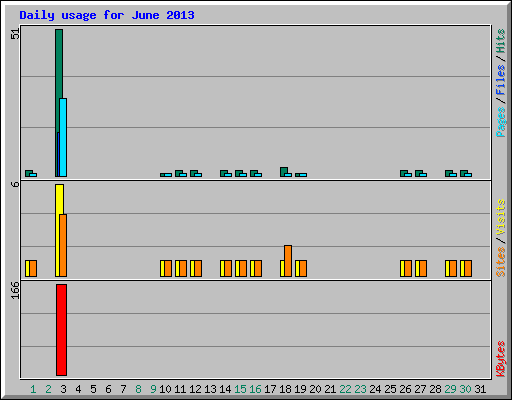The height and width of the screenshot is (400, 512).
Task: Click the y-axis value 166
Action: pyautogui.click(x=15, y=290)
